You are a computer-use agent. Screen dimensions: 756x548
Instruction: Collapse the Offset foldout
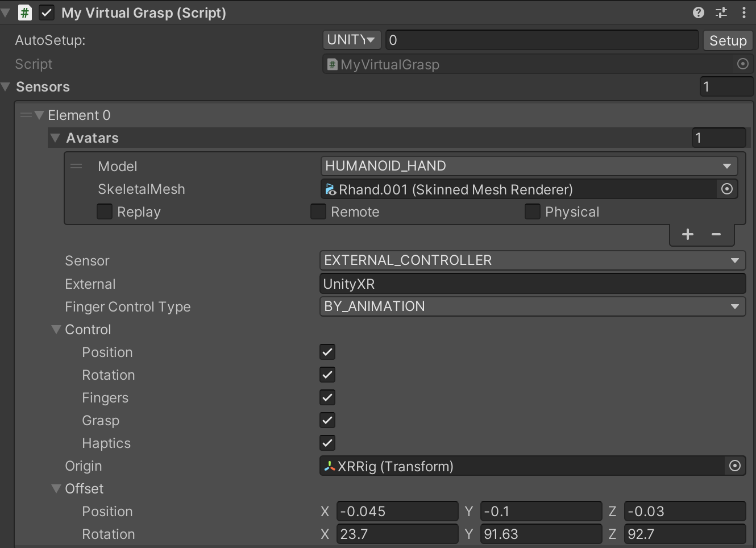(x=56, y=489)
